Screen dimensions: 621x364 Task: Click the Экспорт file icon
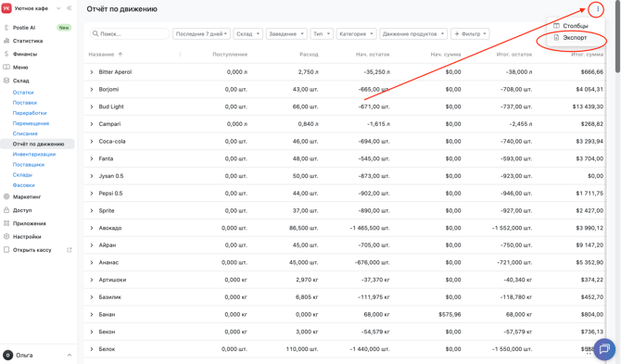(x=556, y=38)
